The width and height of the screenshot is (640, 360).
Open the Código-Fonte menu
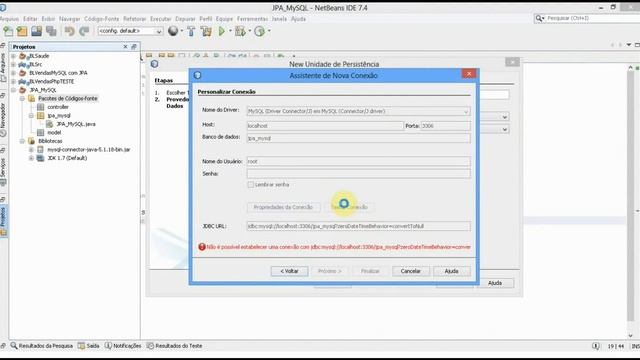(x=102, y=19)
